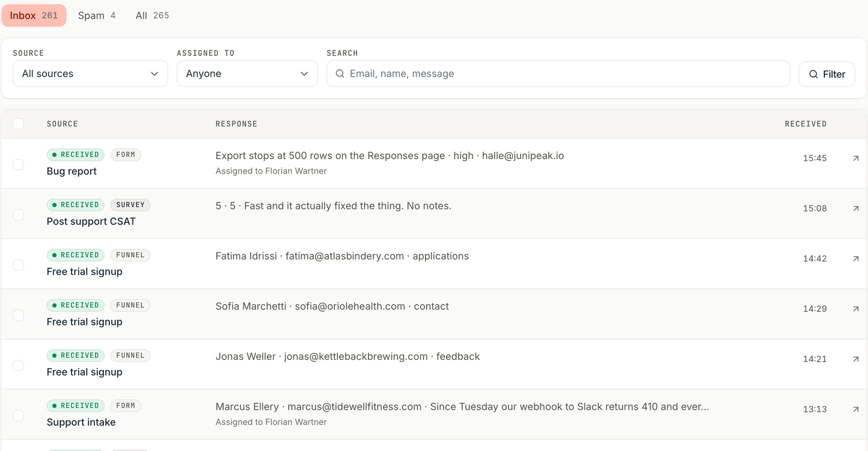Click the Export stops at 500 rows response

(x=390, y=156)
